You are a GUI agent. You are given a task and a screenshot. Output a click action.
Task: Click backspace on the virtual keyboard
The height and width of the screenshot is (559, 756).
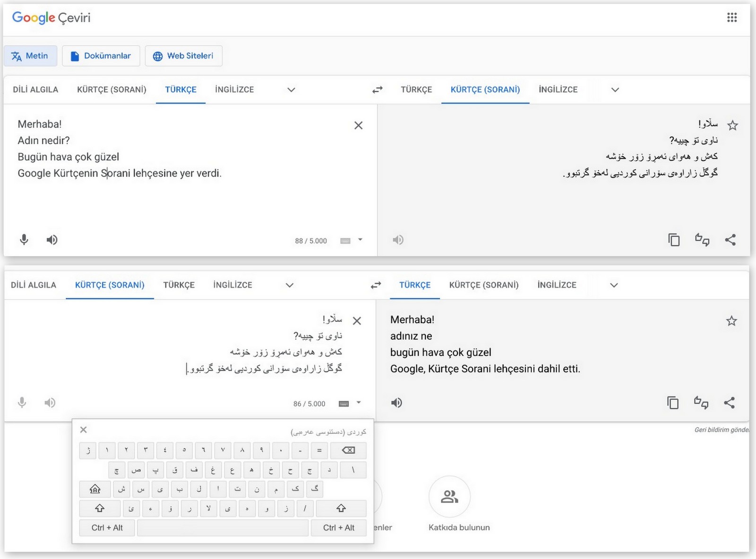pyautogui.click(x=348, y=450)
